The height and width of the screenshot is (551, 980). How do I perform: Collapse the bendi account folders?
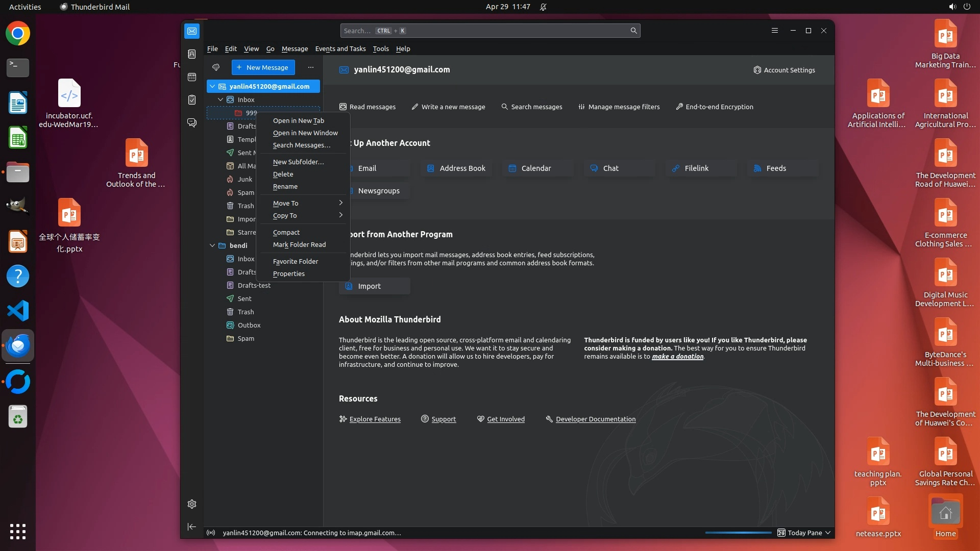212,245
